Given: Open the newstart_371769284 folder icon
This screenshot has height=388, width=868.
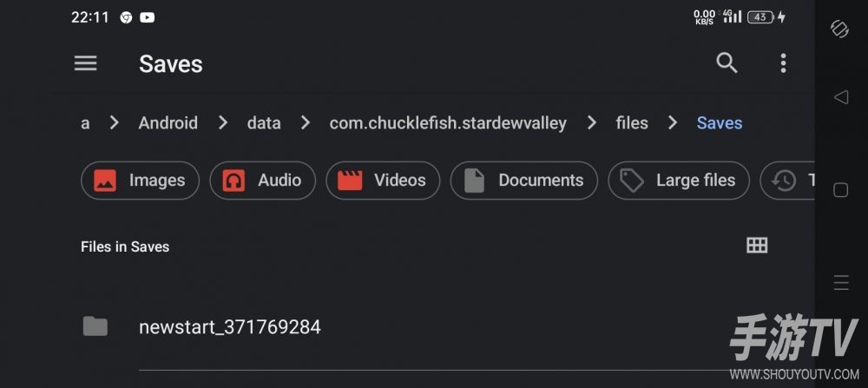Looking at the screenshot, I should pos(95,326).
